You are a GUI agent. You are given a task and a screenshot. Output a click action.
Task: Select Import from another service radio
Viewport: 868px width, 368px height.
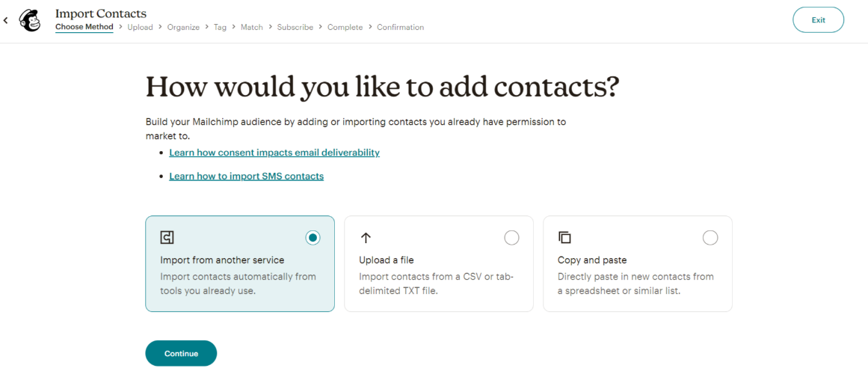coord(313,238)
